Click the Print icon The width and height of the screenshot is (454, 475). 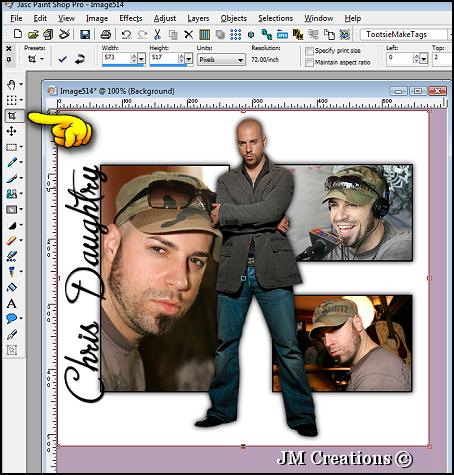106,34
